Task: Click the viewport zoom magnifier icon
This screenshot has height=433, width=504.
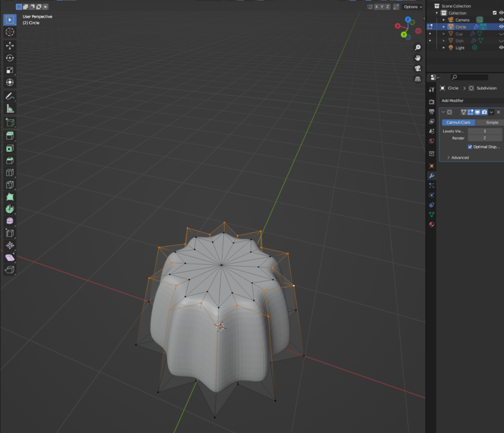Action: 418,47
